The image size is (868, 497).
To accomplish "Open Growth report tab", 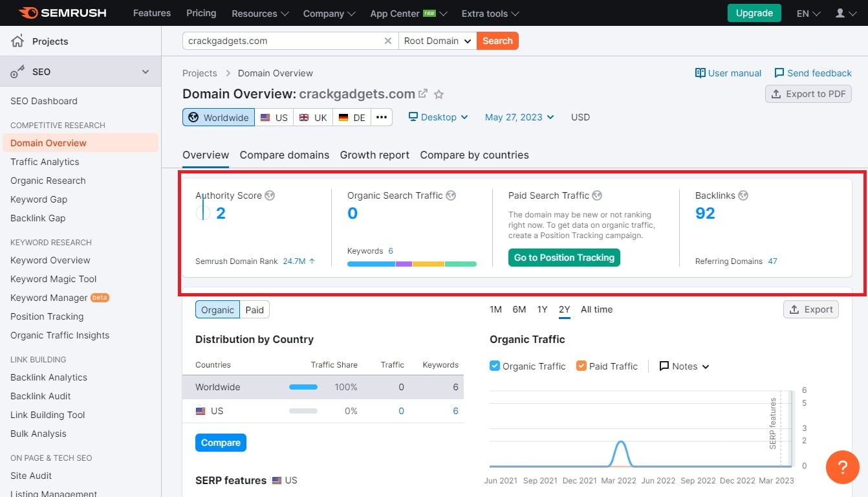I will pyautogui.click(x=374, y=155).
